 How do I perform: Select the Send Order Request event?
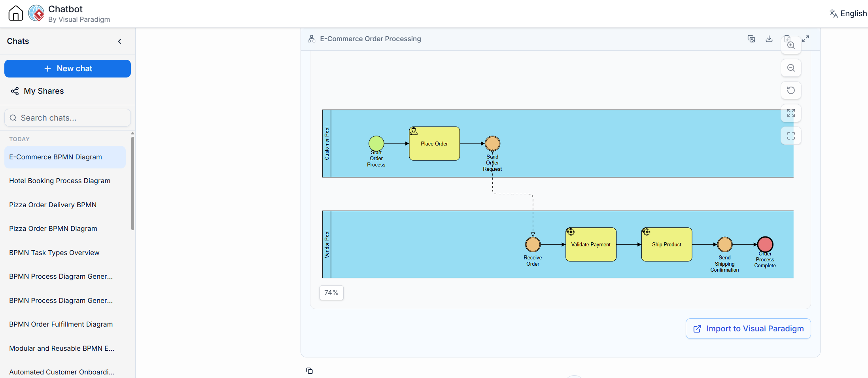pyautogui.click(x=492, y=144)
